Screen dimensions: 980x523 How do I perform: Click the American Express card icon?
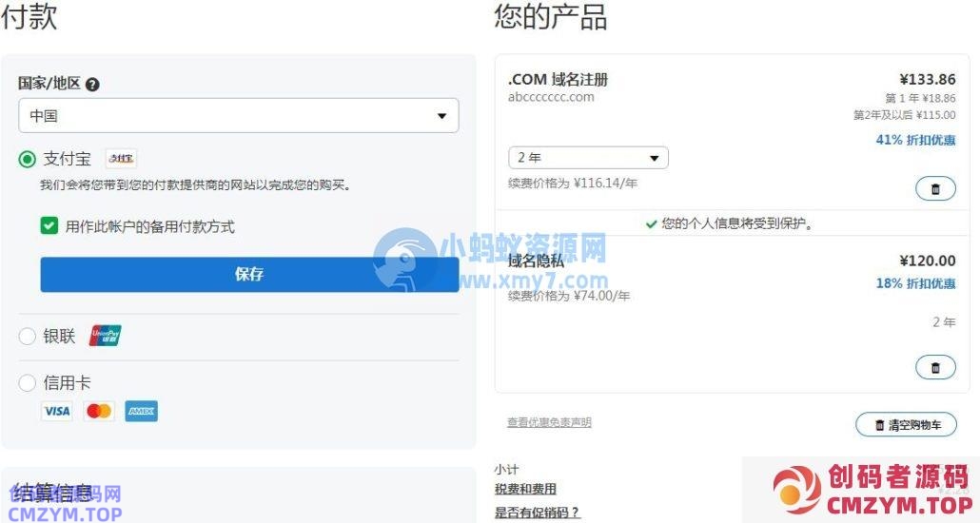coord(141,411)
